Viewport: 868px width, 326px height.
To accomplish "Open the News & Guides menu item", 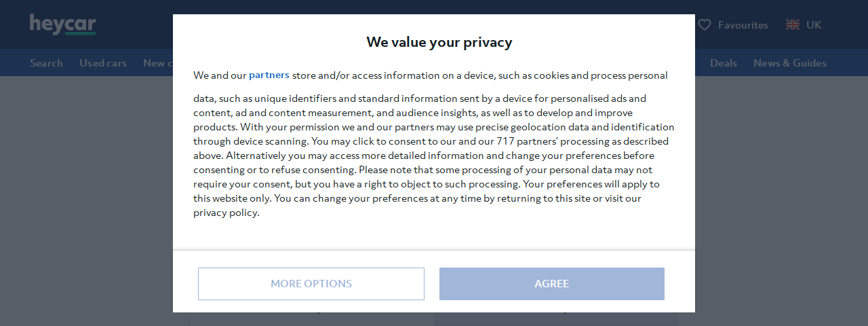I will 789,63.
